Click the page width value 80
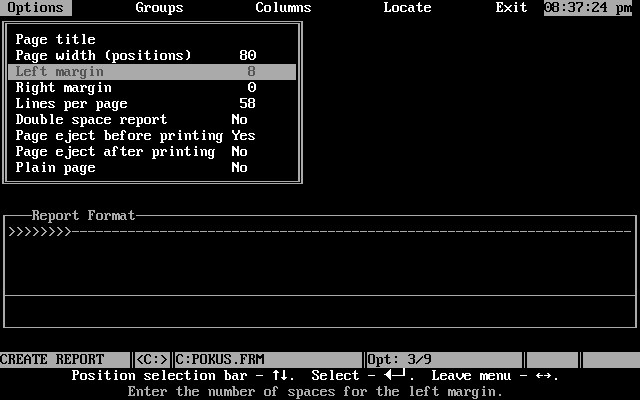The width and height of the screenshot is (640, 400). coord(248,56)
